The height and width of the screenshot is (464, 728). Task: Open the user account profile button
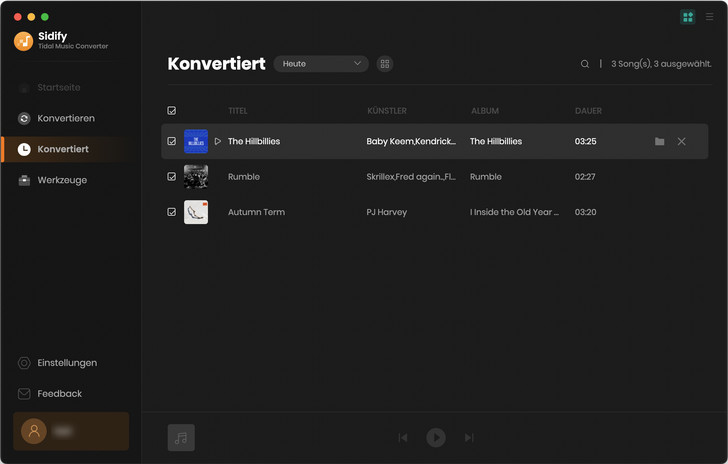[x=71, y=431]
